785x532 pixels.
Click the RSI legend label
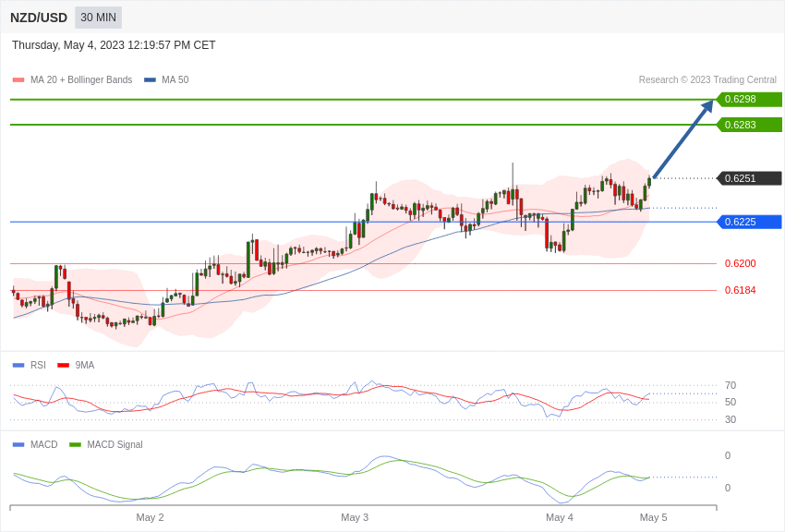pyautogui.click(x=38, y=366)
